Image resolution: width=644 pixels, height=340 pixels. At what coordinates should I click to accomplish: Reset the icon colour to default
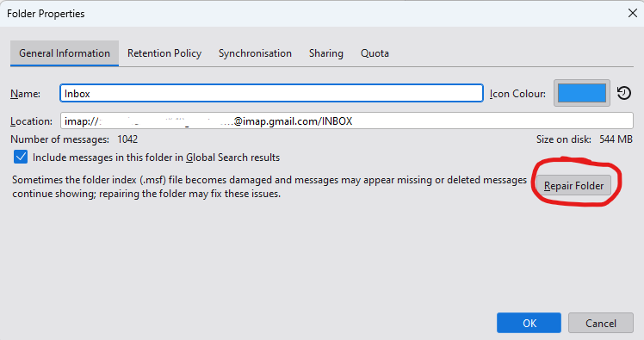pyautogui.click(x=624, y=93)
